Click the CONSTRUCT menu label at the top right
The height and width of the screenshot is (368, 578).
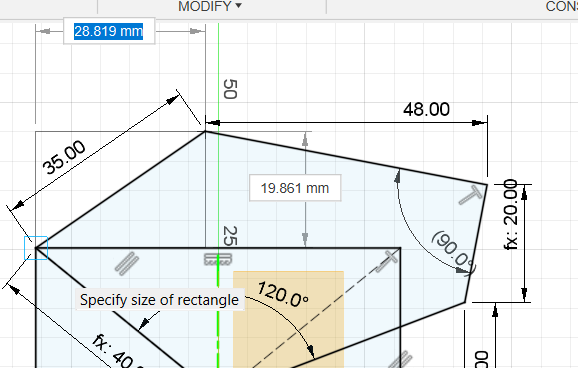[x=561, y=6]
